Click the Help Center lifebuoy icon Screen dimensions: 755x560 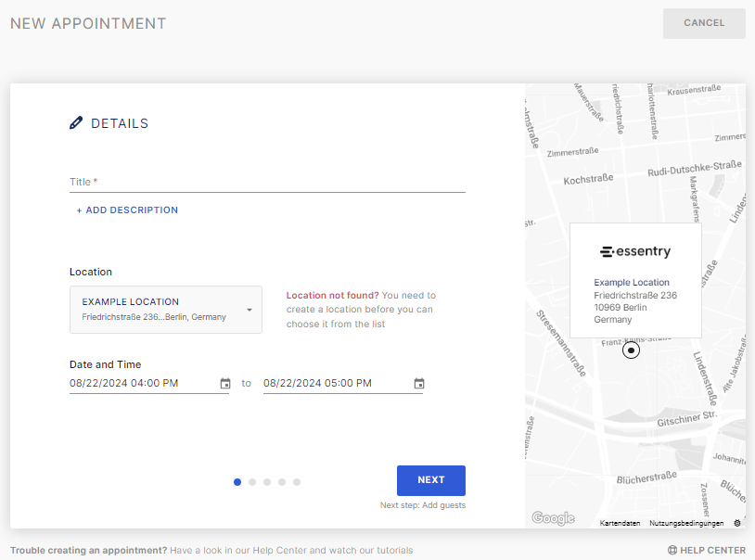pyautogui.click(x=672, y=550)
